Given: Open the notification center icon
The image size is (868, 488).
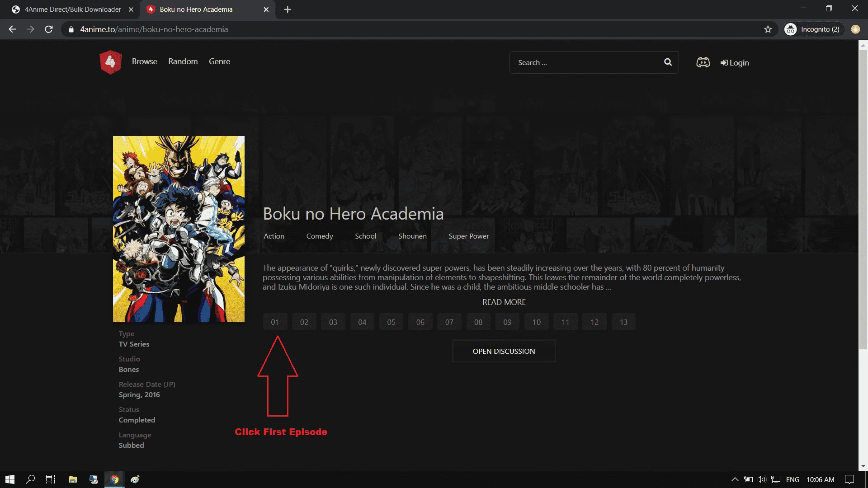Looking at the screenshot, I should pyautogui.click(x=849, y=479).
